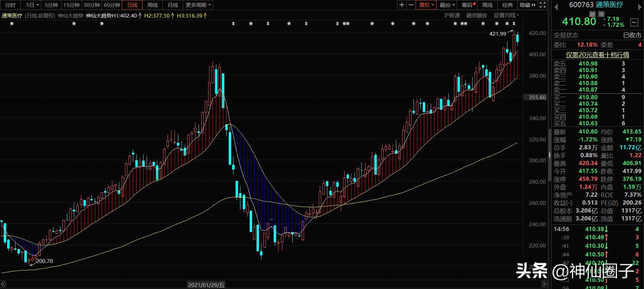Open the 复权 adjustment dropdown

coord(427,5)
